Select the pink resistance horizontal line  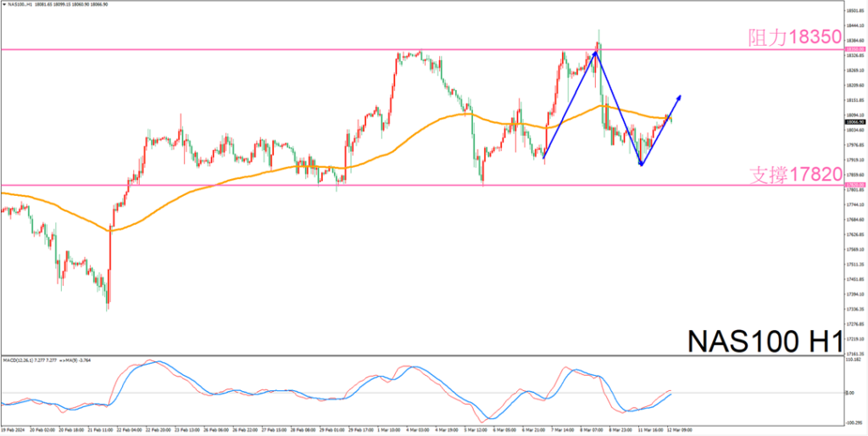pos(254,50)
